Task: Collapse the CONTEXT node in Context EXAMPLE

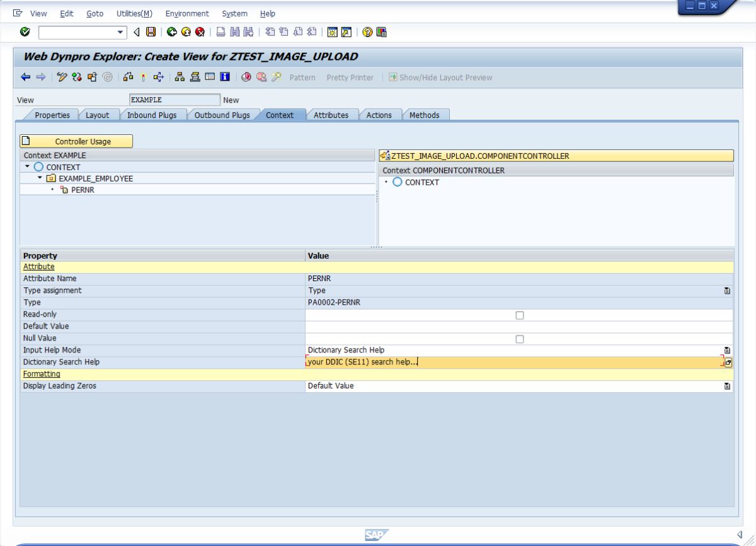Action: (x=28, y=167)
